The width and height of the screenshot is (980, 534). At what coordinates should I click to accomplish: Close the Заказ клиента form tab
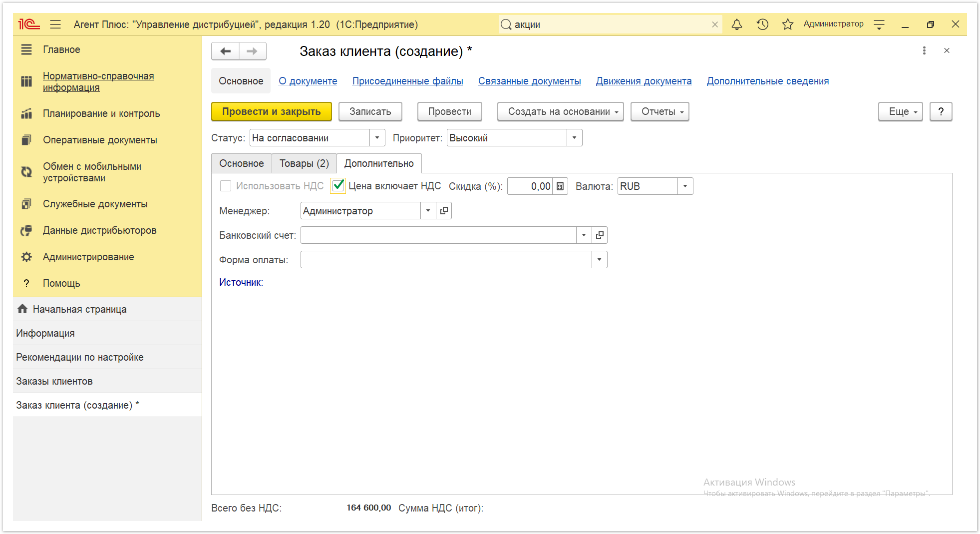pos(947,50)
